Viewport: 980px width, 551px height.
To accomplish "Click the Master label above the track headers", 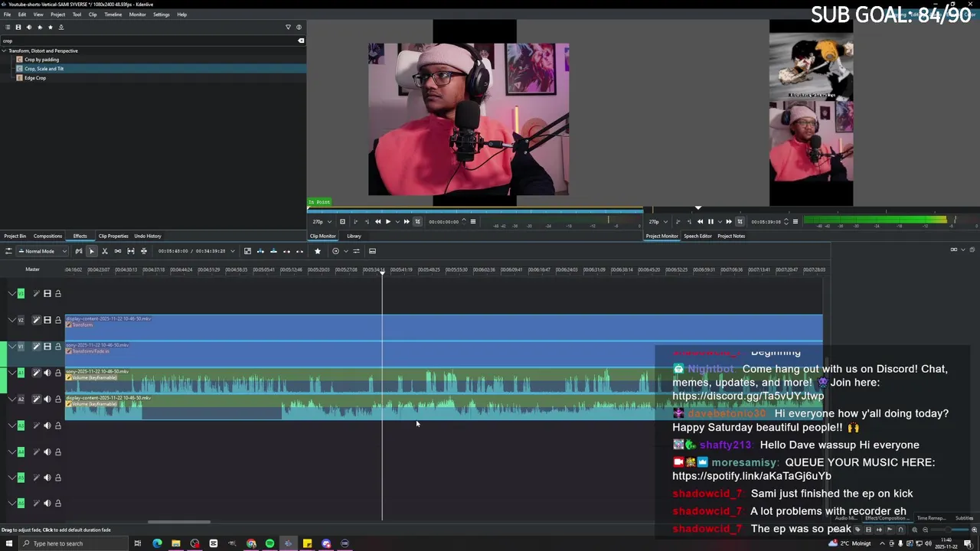I will pyautogui.click(x=32, y=269).
